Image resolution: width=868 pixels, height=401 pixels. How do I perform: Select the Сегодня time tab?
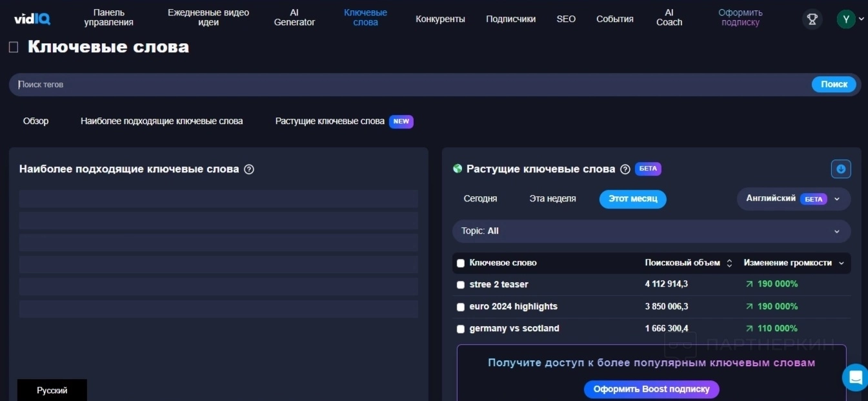(480, 199)
